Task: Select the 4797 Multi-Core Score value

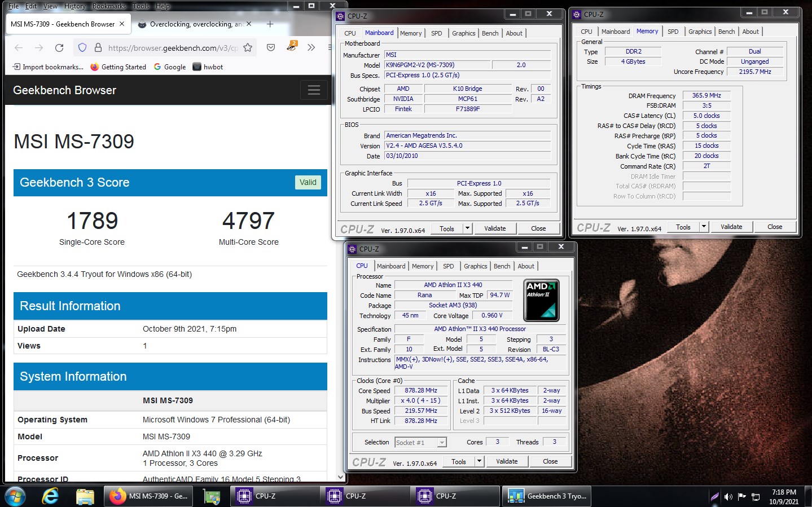Action: coord(248,221)
